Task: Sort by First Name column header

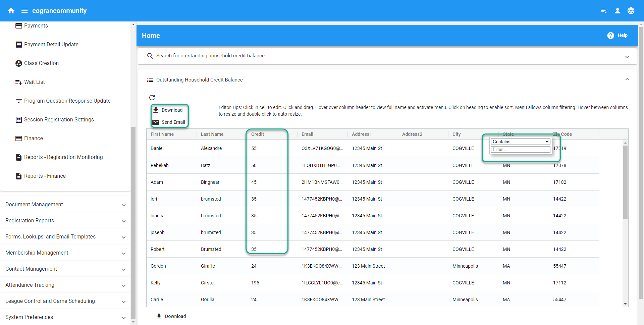Action: (162, 134)
